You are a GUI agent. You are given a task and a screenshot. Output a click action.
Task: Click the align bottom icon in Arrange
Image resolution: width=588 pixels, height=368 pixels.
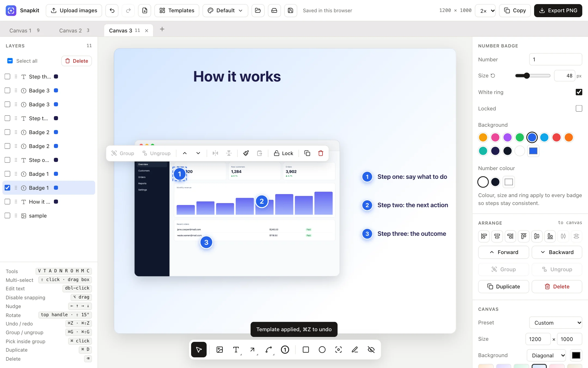click(550, 236)
